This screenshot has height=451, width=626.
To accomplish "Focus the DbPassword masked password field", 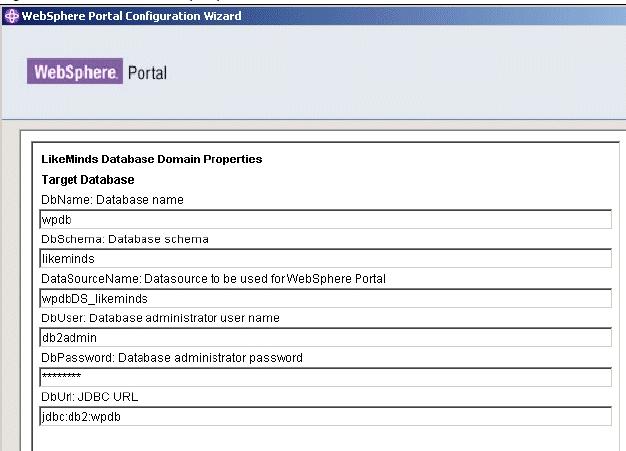I will [x=325, y=377].
